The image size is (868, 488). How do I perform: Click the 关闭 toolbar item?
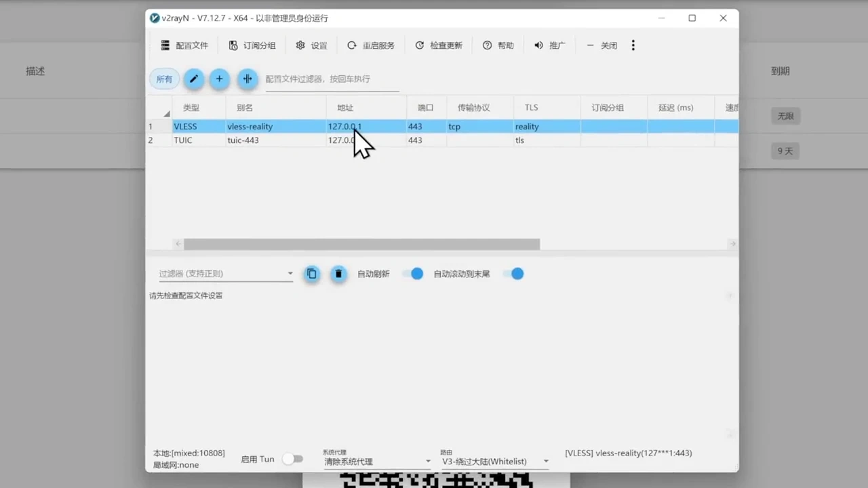[601, 45]
